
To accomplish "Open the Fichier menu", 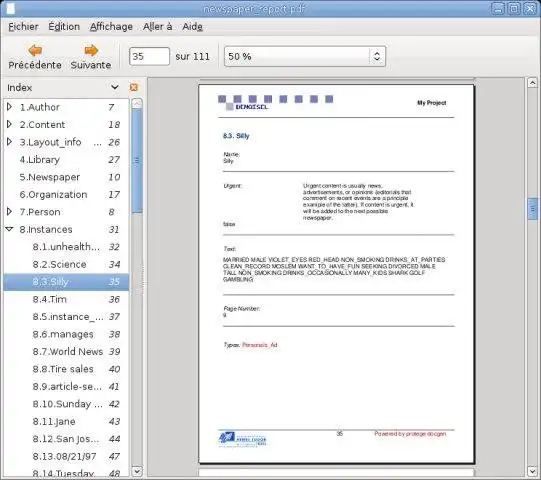I will point(23,27).
